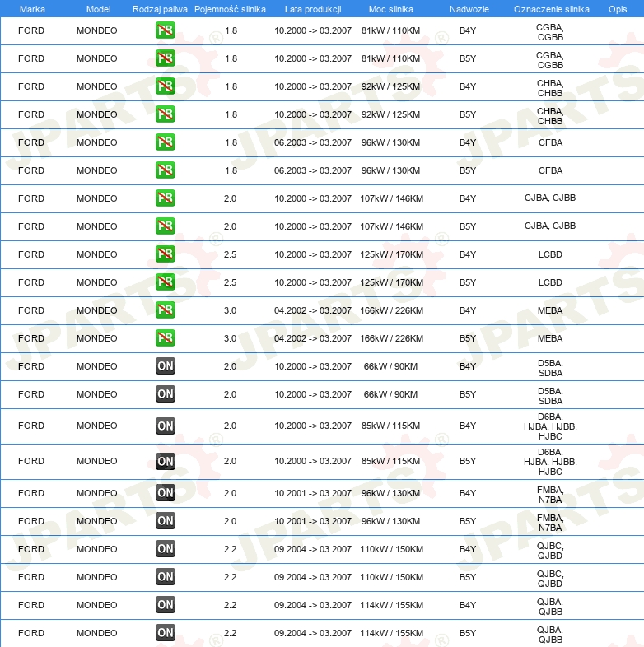Click ON diesel icon in FMBA B5Y row
Viewport: 644px width, 647px height.
point(166,521)
